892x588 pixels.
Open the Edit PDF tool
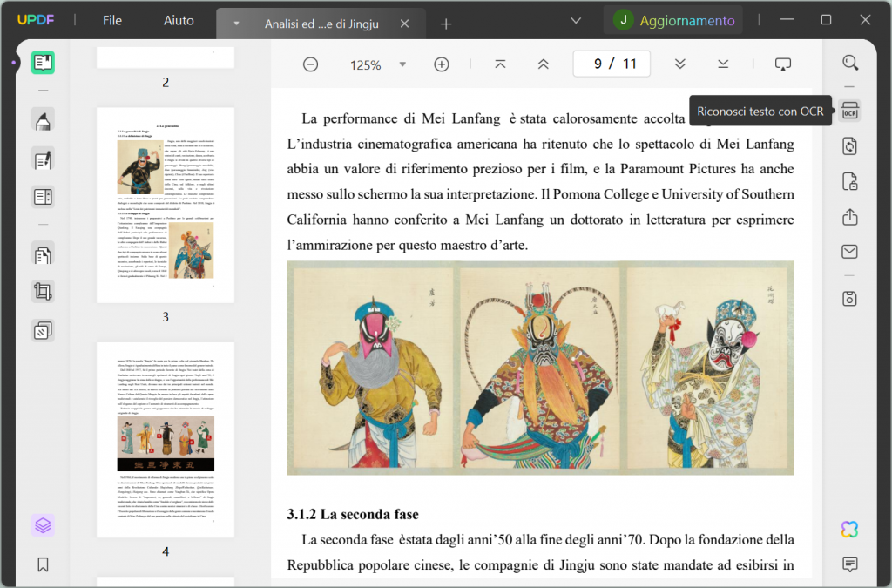coord(43,159)
